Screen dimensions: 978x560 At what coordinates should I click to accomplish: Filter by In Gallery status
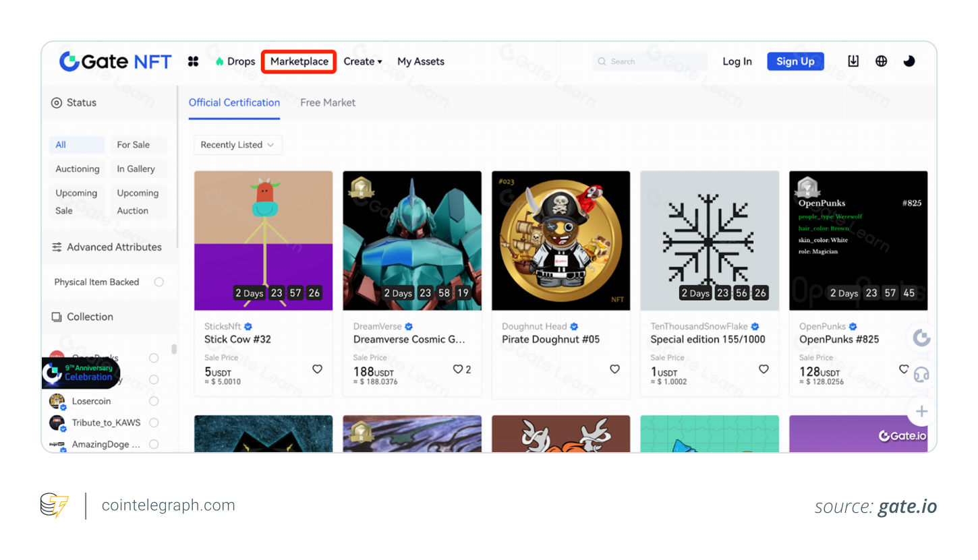pyautogui.click(x=138, y=169)
